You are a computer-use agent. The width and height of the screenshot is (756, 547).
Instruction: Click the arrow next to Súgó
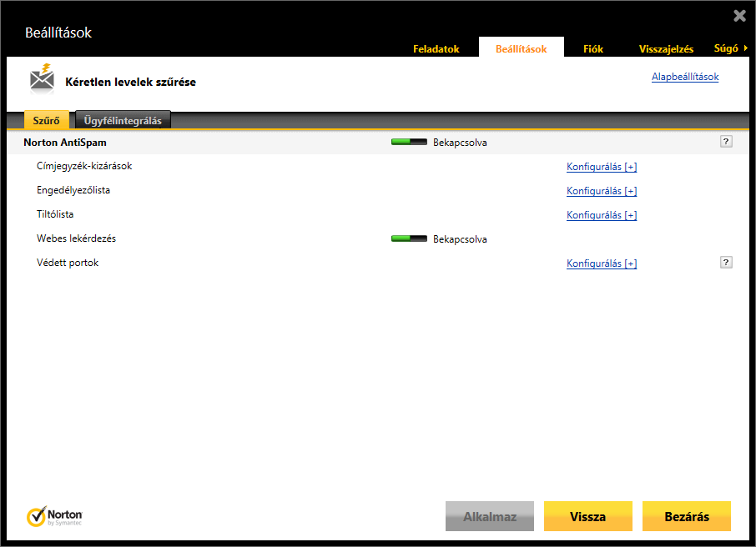click(746, 48)
